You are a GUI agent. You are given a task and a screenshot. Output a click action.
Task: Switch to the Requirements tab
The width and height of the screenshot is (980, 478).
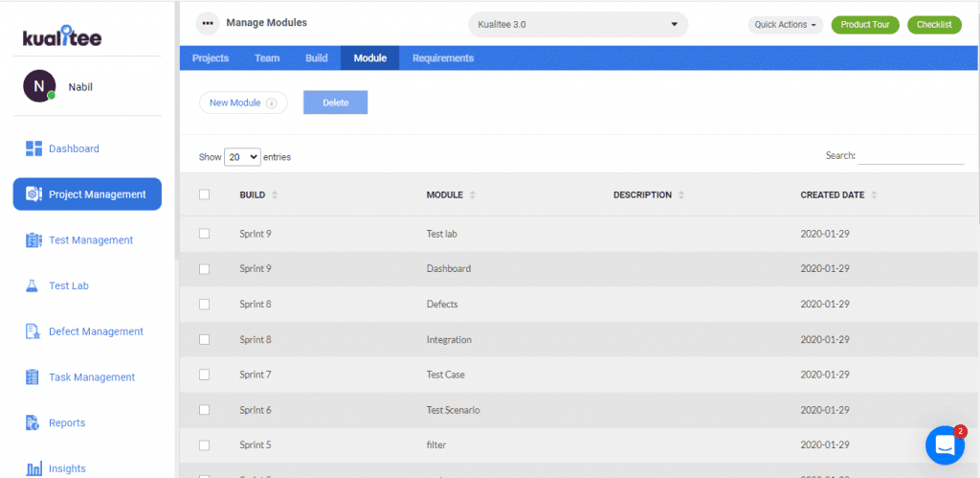[443, 58]
